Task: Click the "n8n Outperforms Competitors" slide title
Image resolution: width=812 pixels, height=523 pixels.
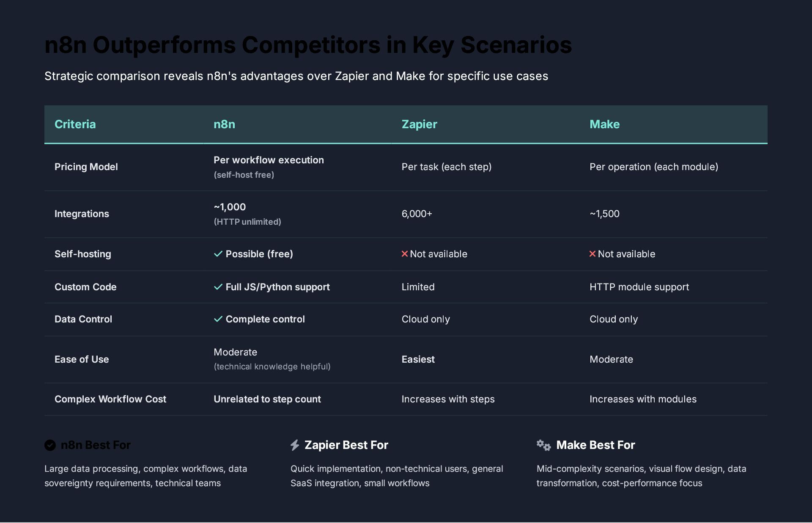Action: click(x=308, y=45)
